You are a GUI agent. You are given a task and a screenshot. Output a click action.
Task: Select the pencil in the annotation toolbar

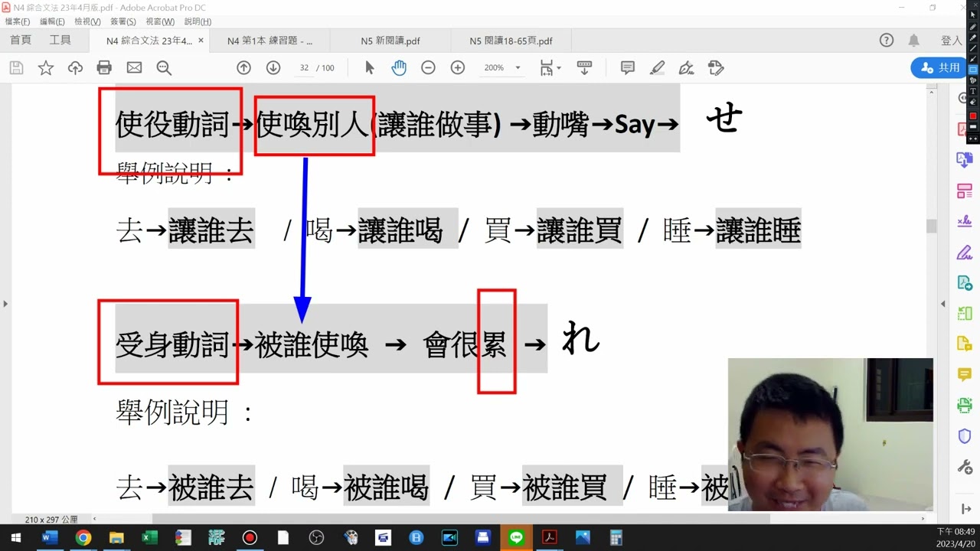point(973,27)
